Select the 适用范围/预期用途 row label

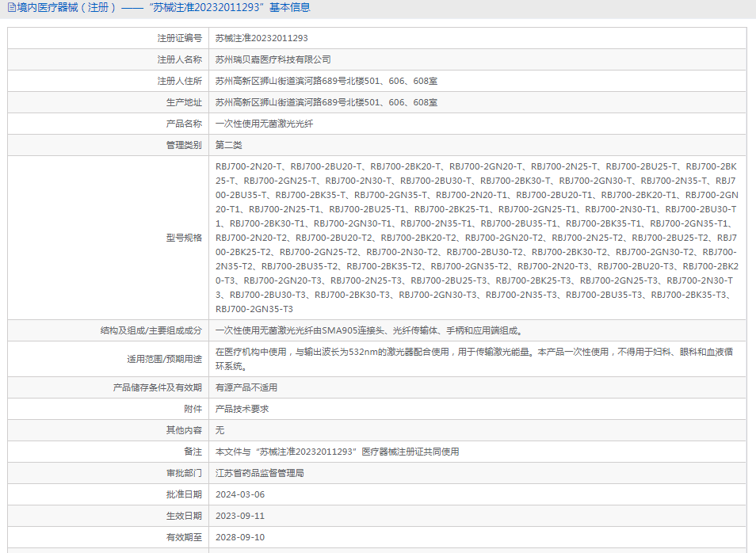pyautogui.click(x=164, y=359)
